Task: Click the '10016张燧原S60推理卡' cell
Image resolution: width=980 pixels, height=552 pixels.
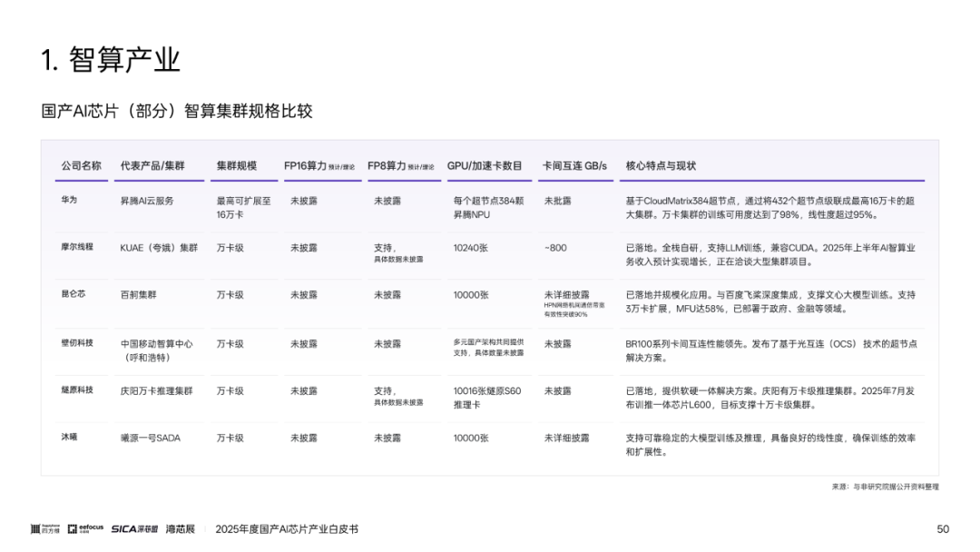Action: (487, 398)
